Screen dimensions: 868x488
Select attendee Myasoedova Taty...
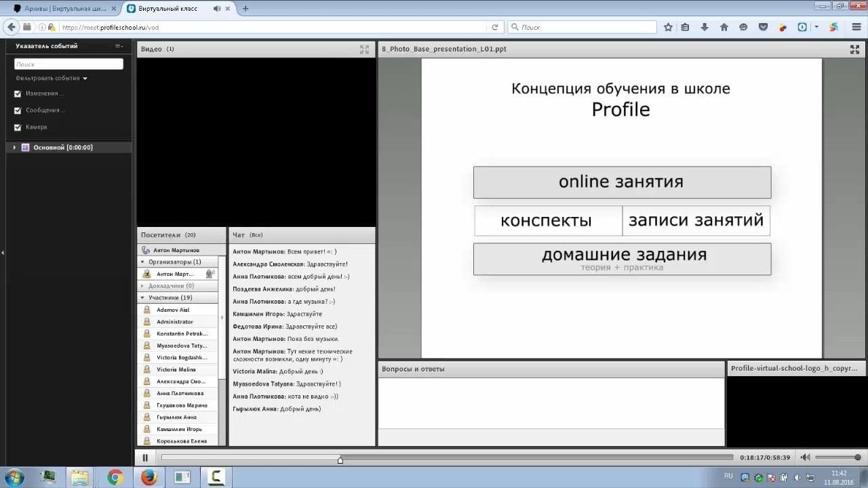[178, 346]
